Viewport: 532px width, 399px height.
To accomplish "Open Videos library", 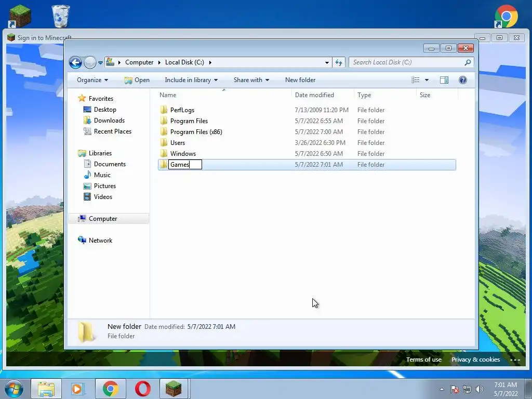I will coord(103,197).
